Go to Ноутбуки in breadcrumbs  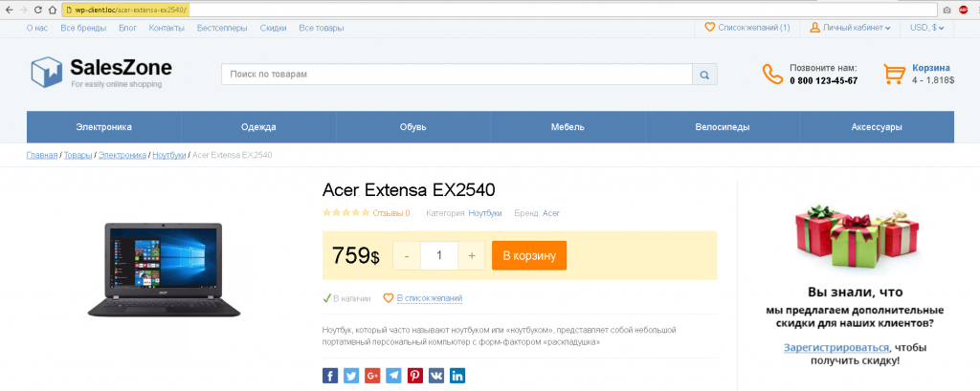[169, 155]
